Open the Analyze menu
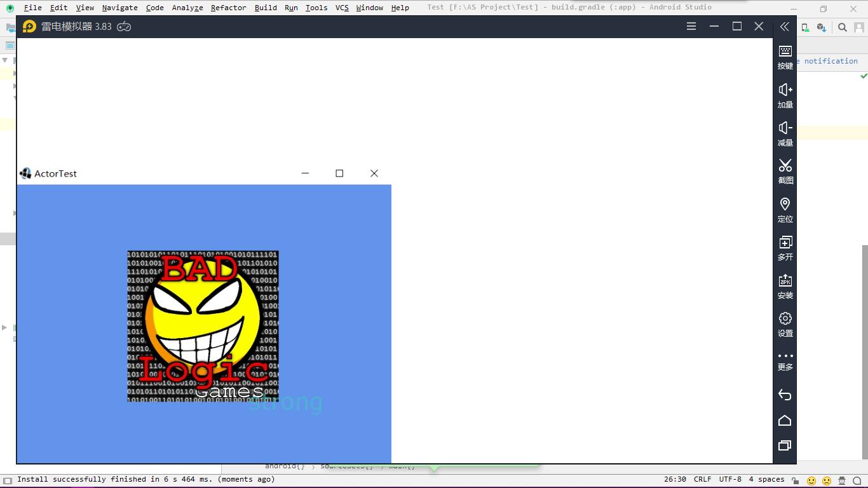868x488 pixels. point(187,8)
